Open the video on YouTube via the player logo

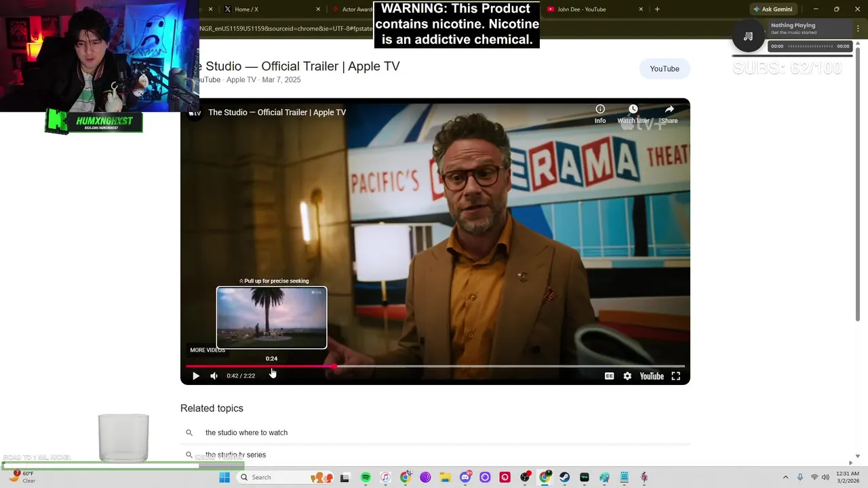652,376
